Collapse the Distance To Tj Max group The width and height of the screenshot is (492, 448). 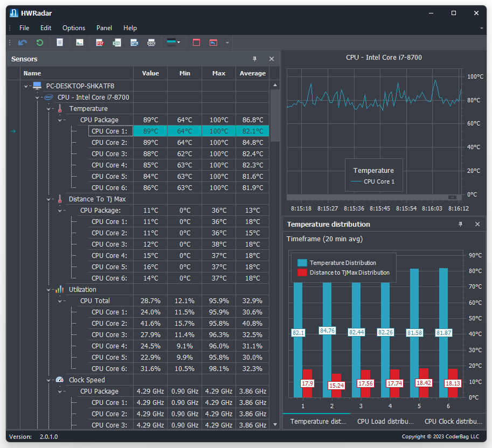(48, 199)
